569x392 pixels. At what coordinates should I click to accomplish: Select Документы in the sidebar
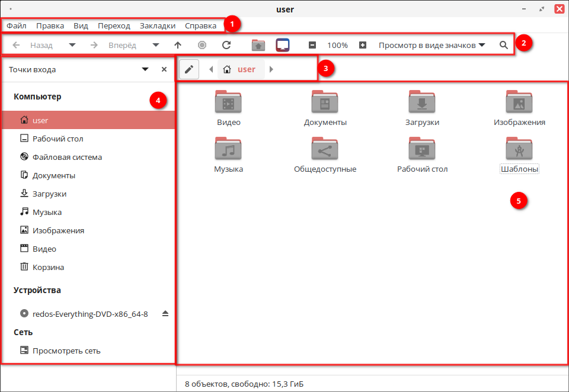coord(88,175)
